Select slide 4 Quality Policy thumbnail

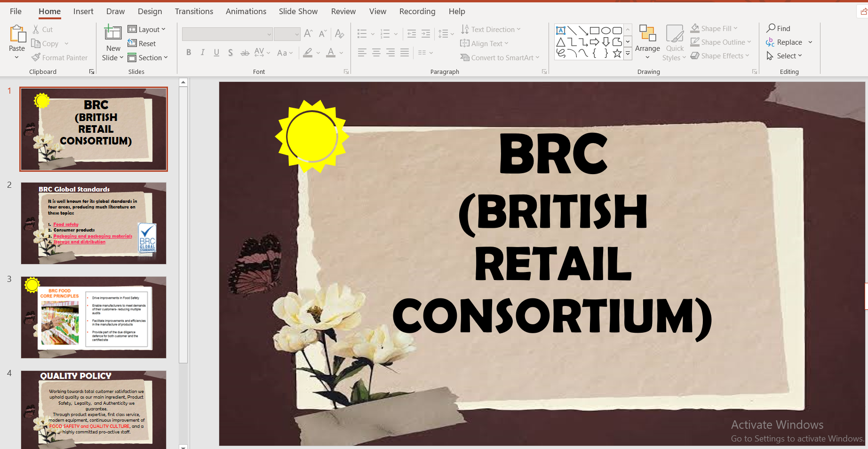tap(94, 409)
